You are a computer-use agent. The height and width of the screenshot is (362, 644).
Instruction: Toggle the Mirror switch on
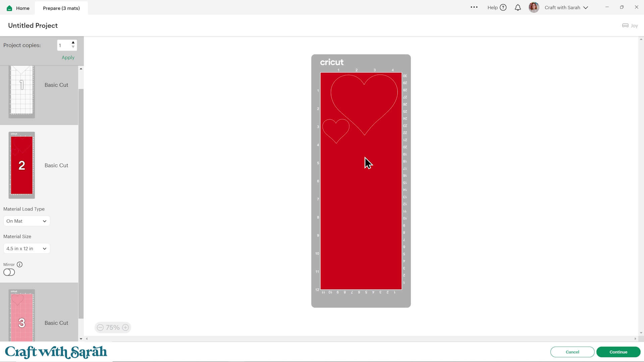[x=9, y=272]
